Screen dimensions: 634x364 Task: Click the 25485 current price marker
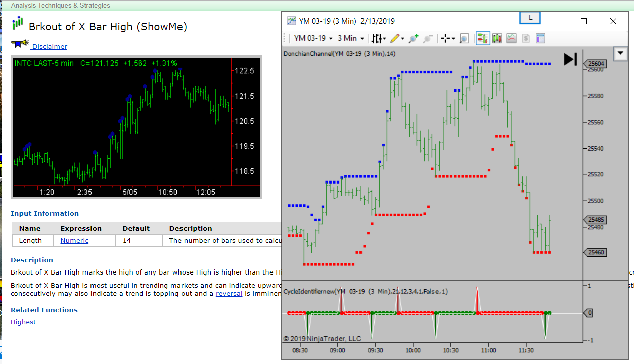[x=596, y=220]
